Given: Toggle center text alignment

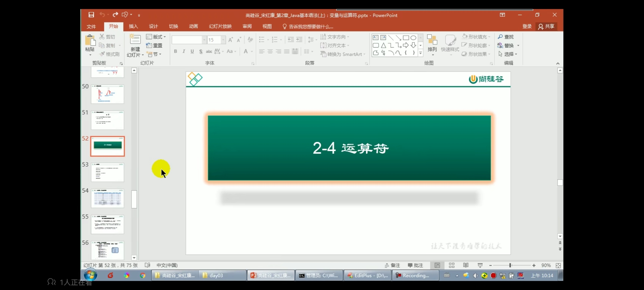Looking at the screenshot, I should pyautogui.click(x=270, y=51).
